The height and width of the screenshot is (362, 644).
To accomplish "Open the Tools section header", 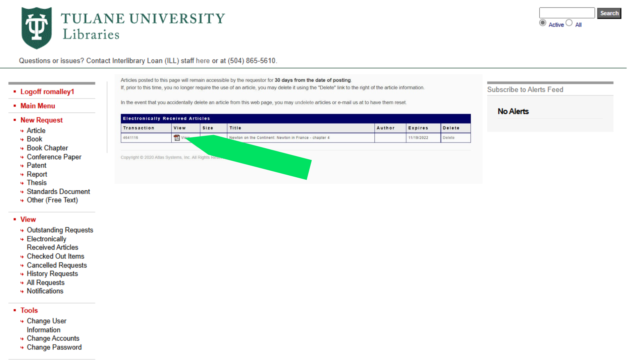I will [x=29, y=310].
